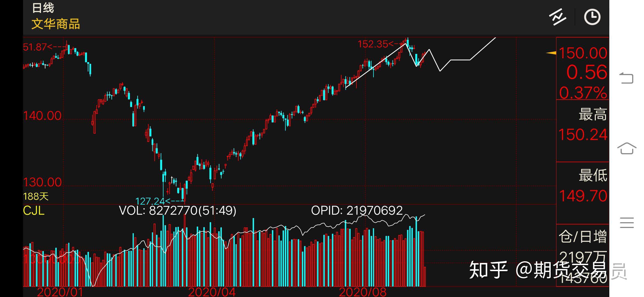Screen dimensions: 644x297
Task: Switch the CJL indicator label
Action: coord(34,211)
